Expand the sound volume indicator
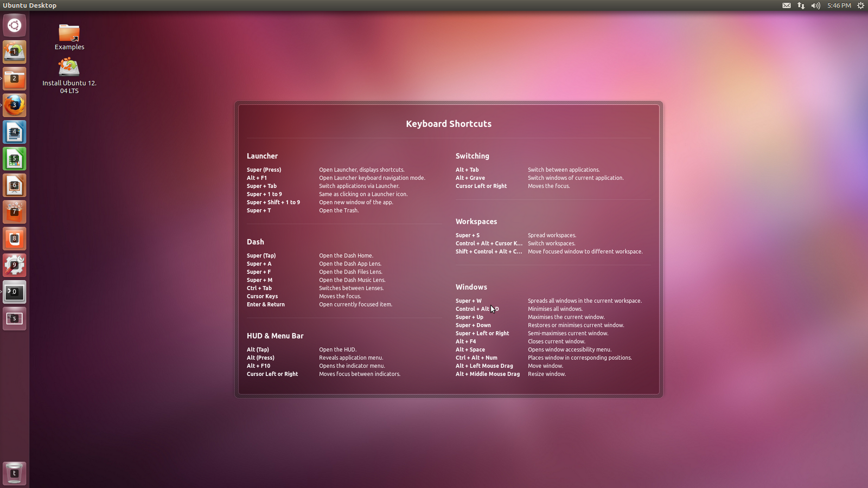The image size is (868, 488). tap(816, 5)
